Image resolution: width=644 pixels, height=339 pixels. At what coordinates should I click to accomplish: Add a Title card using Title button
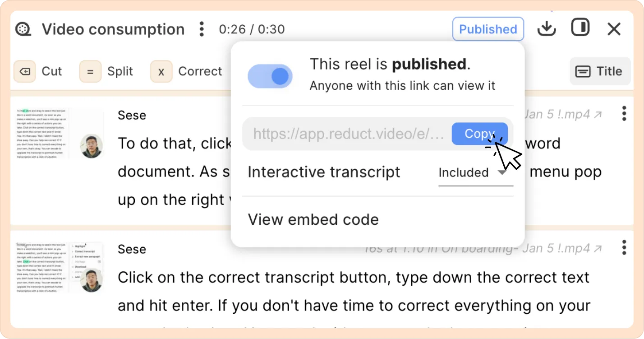(600, 71)
